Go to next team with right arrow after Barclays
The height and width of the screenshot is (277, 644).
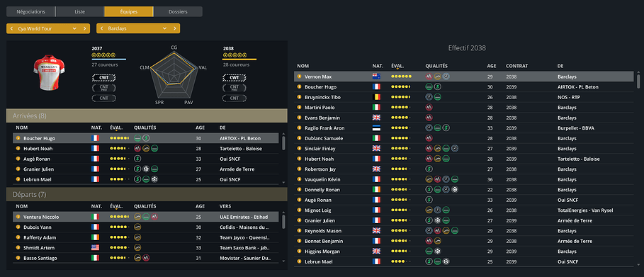[175, 28]
